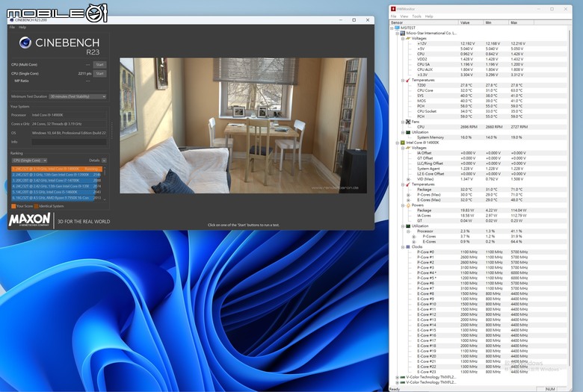This screenshot has height=392, width=583.
Task: Expand the E-Cores (Max) temperature row
Action: pos(408,200)
